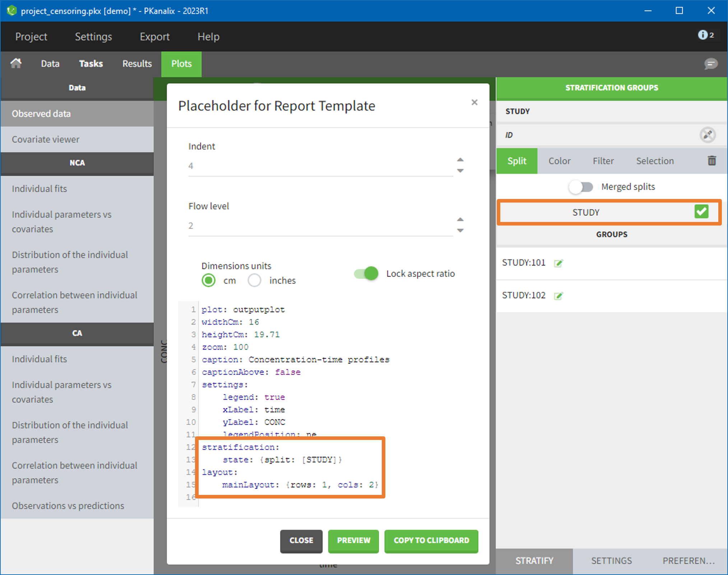Click the home icon in navigation bar
Screen dimensions: 728x575
click(x=16, y=64)
